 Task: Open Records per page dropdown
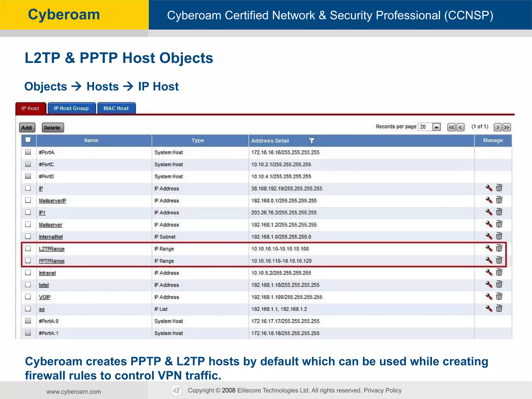click(429, 127)
